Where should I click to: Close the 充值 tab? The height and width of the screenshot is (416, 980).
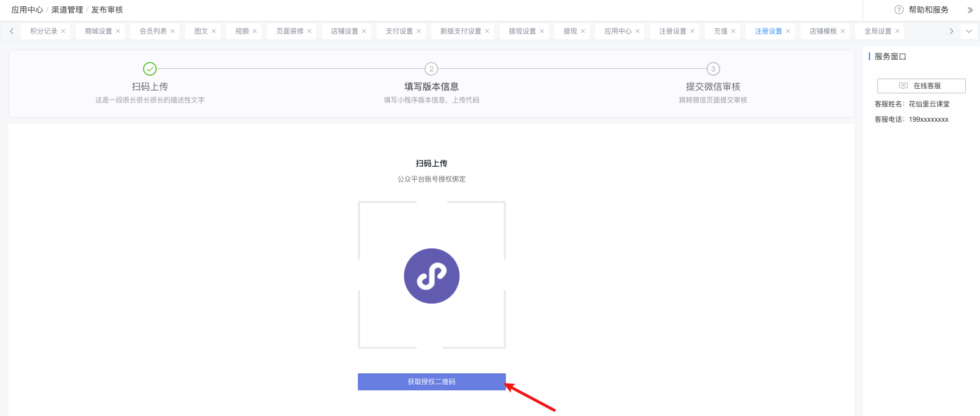pyautogui.click(x=733, y=31)
